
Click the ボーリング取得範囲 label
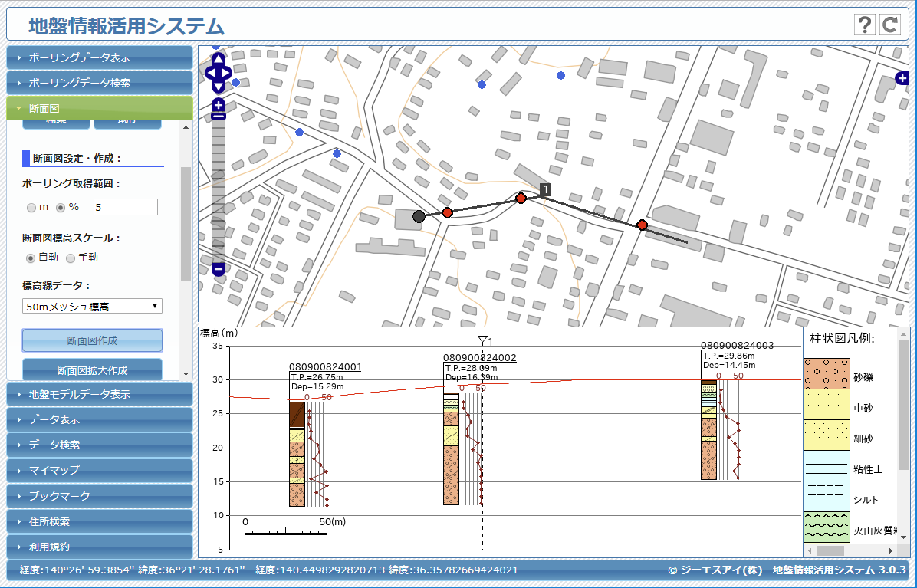tap(71, 183)
